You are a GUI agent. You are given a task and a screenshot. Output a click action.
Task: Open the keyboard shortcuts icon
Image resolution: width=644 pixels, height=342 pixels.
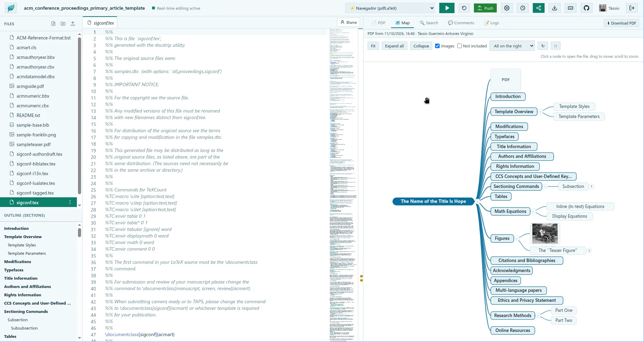coord(571,8)
